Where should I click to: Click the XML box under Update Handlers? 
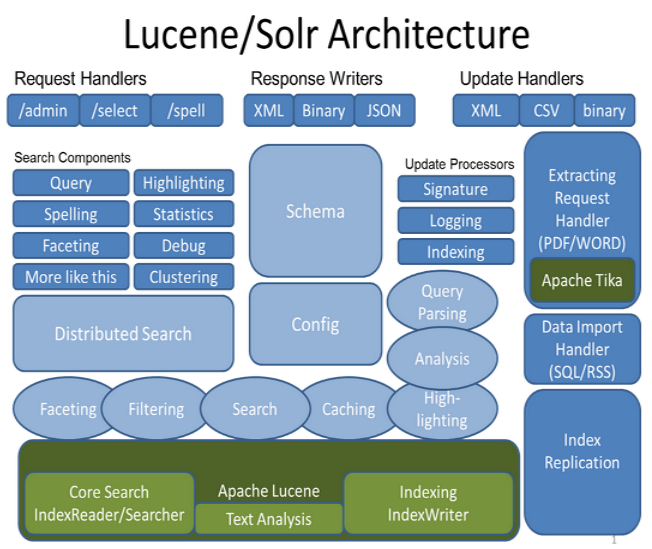point(486,110)
